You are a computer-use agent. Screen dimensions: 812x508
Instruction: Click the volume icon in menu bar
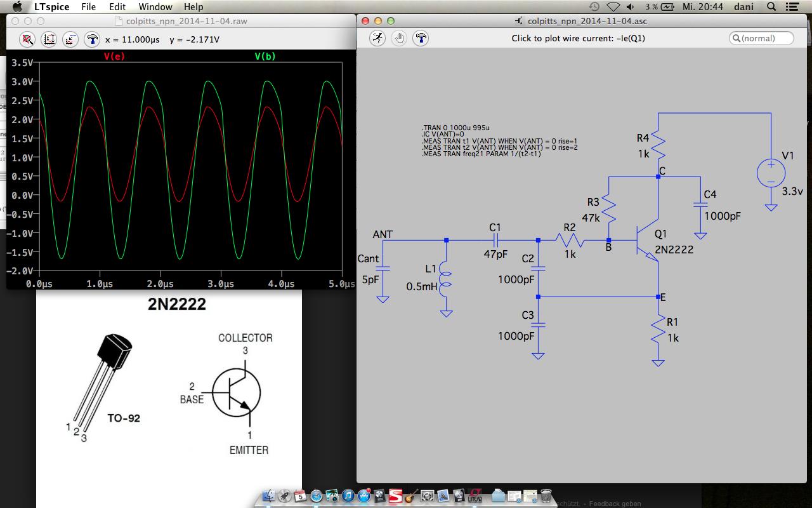(631, 6)
